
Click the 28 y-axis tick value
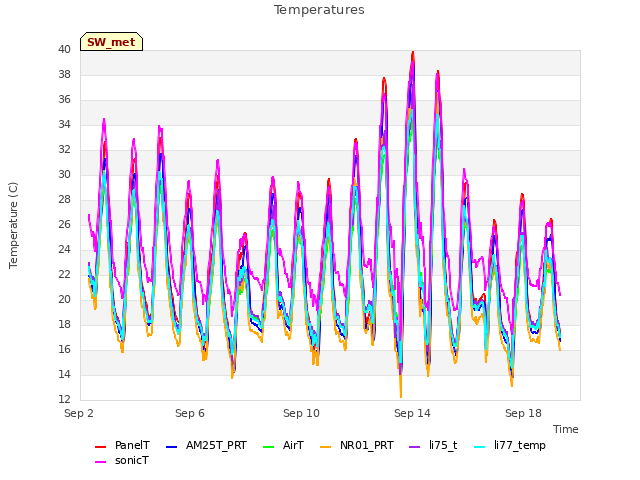(x=64, y=200)
